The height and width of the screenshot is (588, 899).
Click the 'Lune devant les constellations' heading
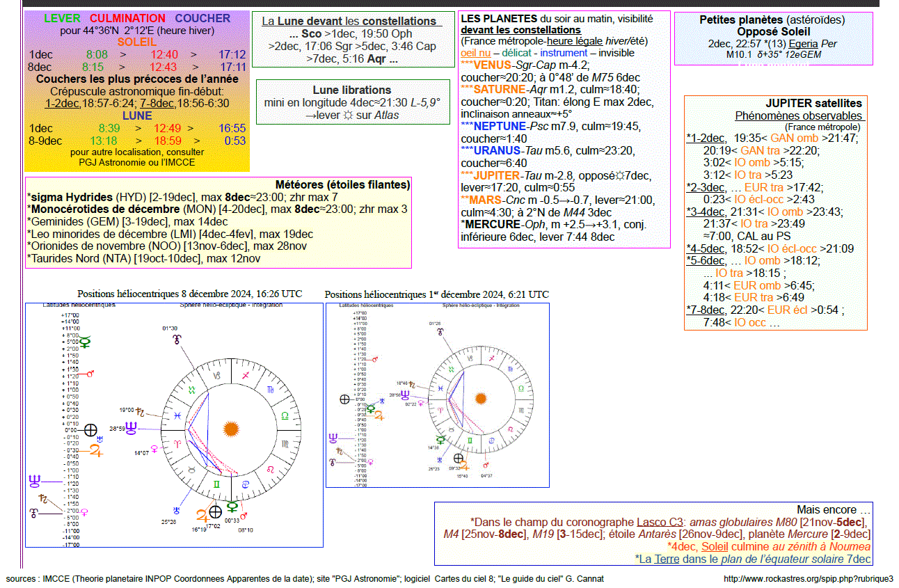pos(348,22)
